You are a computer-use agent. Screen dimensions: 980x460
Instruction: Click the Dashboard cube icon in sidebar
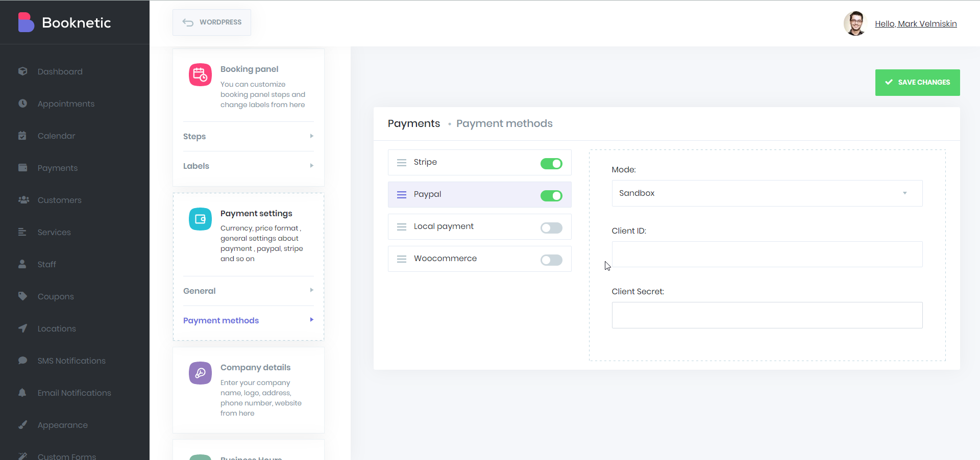click(x=22, y=71)
